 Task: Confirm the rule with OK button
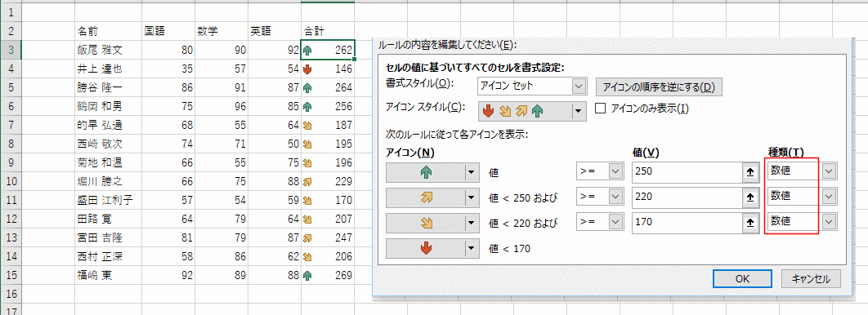[742, 278]
